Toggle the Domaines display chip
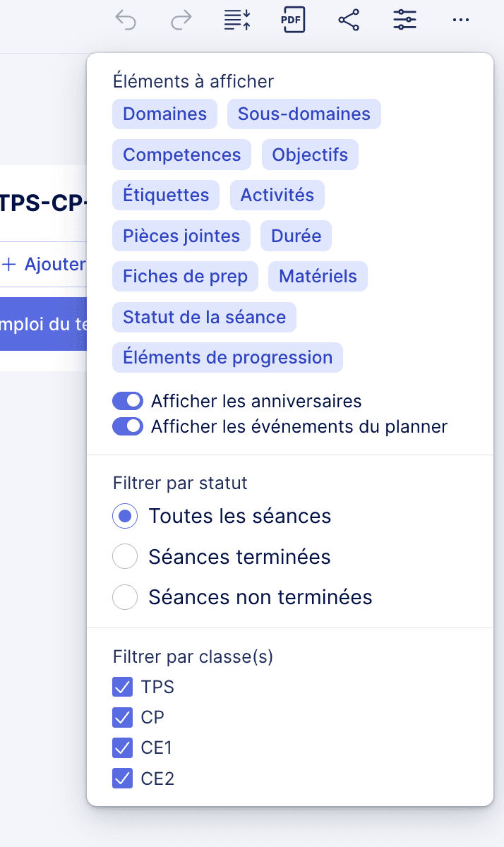 click(x=164, y=114)
